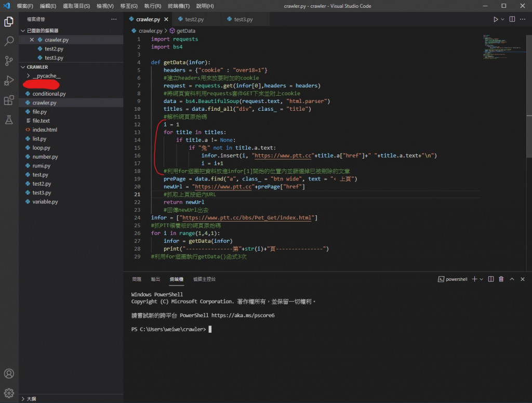The image size is (532, 403).
Task: Open the Search view in activity bar
Action: (x=9, y=41)
